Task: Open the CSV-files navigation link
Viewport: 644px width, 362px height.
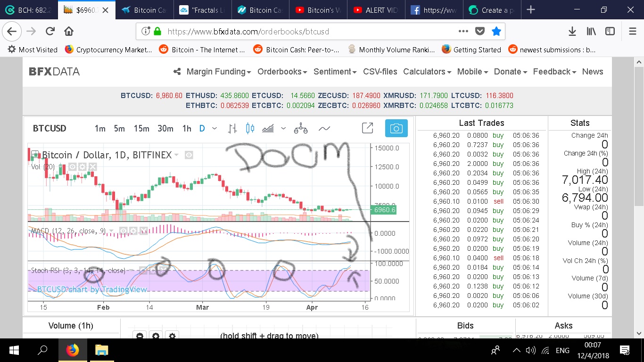Action: [x=380, y=72]
